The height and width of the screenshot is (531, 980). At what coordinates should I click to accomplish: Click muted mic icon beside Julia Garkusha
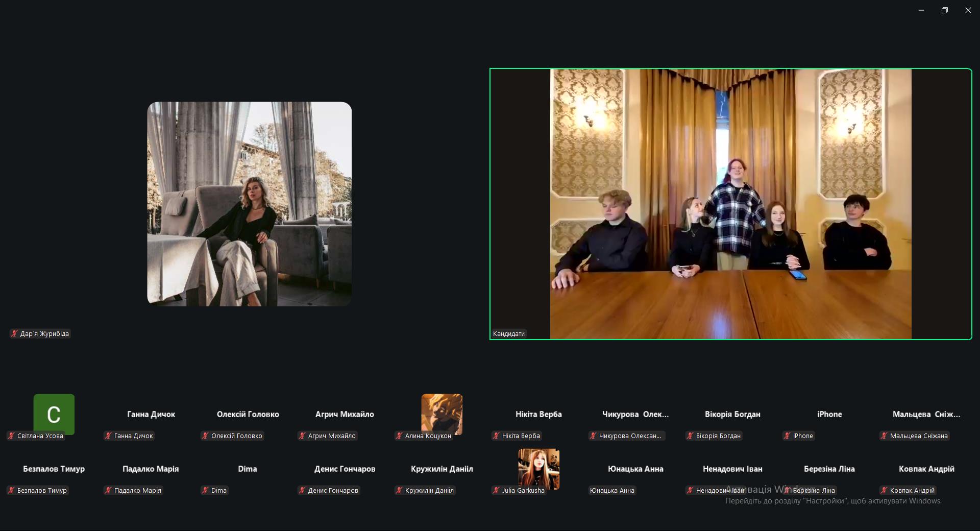tap(496, 491)
